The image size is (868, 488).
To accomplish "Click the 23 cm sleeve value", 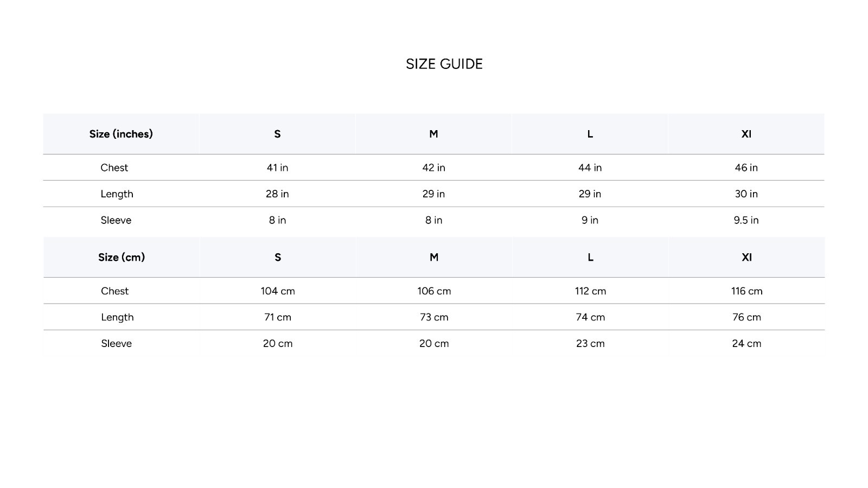I will click(590, 343).
